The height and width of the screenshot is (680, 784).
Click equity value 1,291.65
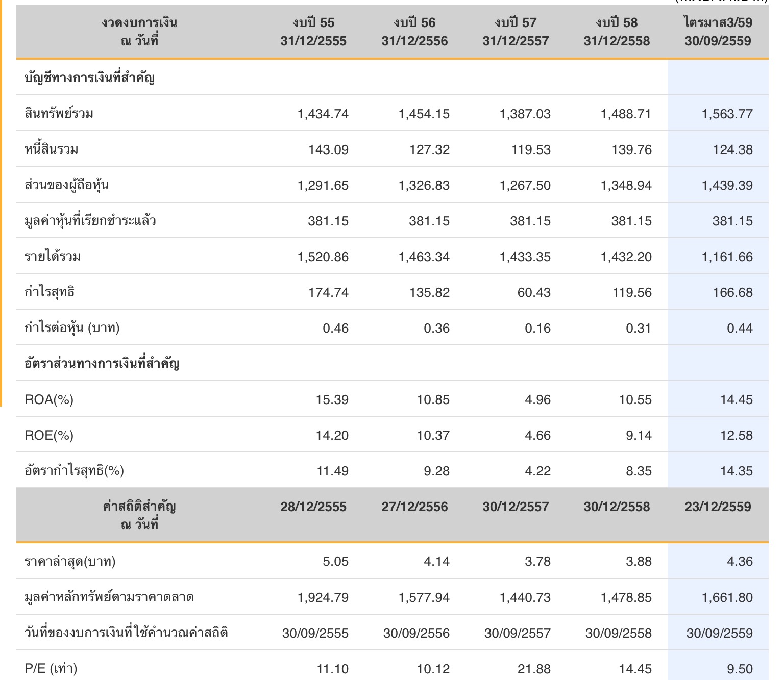tap(323, 185)
